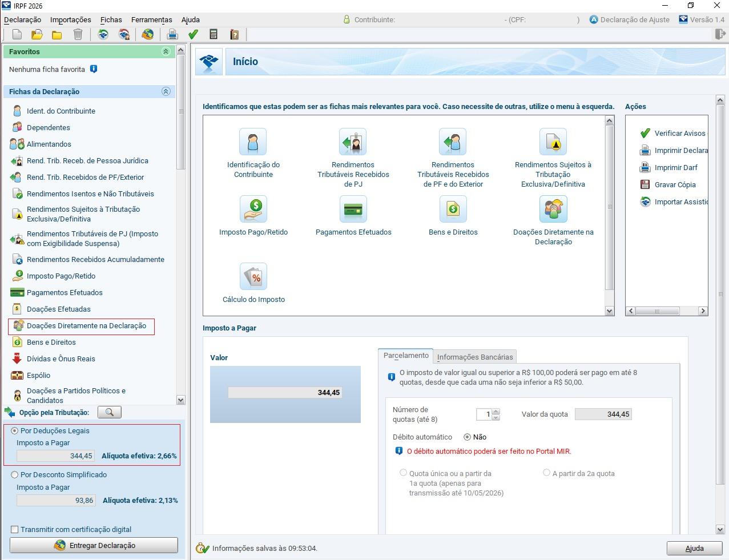Screen dimensions: 729x560
Task: Switch to the Informações Bancárias tab
Action: (475, 357)
